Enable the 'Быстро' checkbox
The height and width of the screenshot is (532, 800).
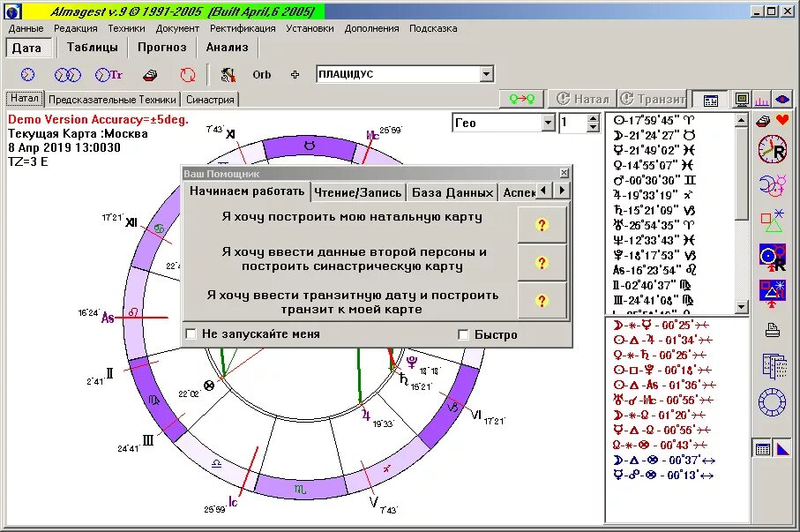463,334
